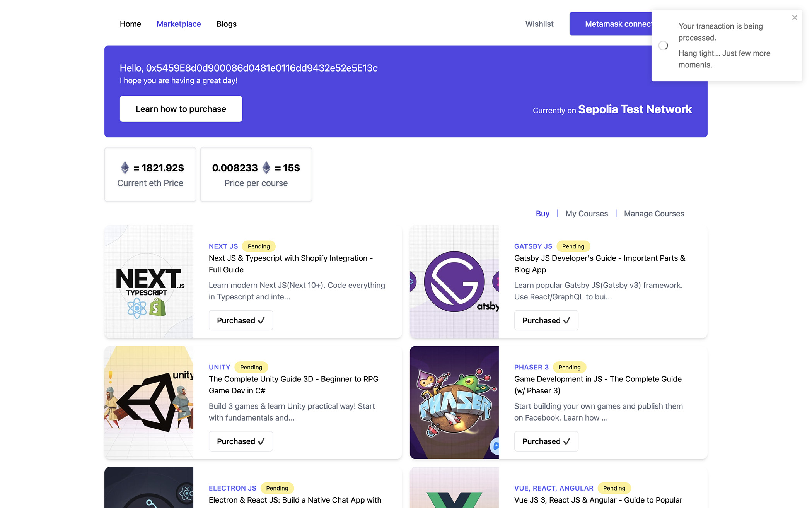812x508 pixels.
Task: Switch to the Manage Courses tab
Action: (654, 214)
